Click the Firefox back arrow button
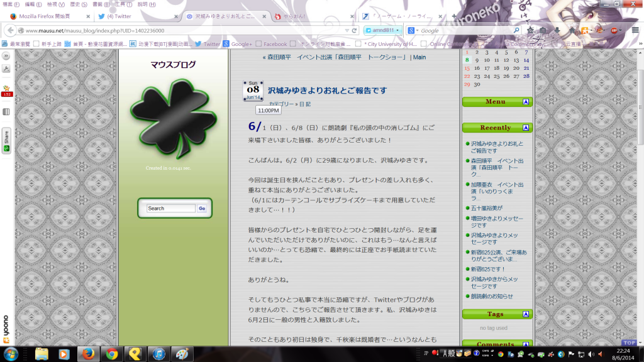Image resolution: width=644 pixels, height=362 pixels. [9, 30]
